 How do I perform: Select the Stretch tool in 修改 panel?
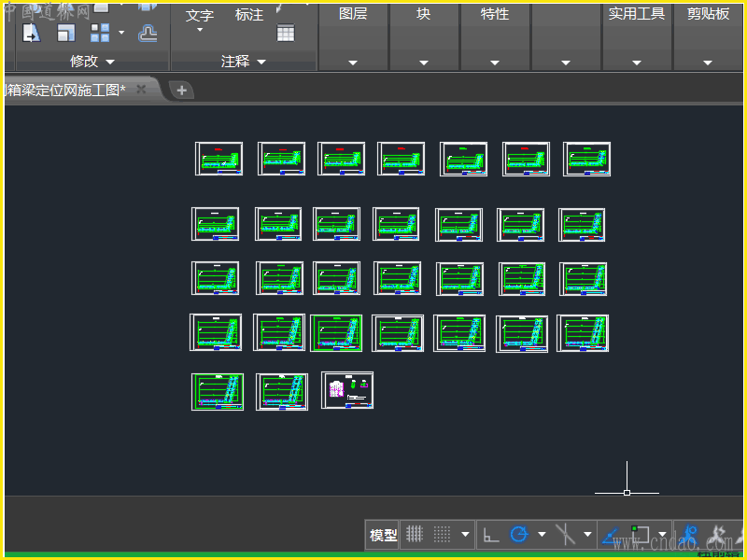point(32,34)
